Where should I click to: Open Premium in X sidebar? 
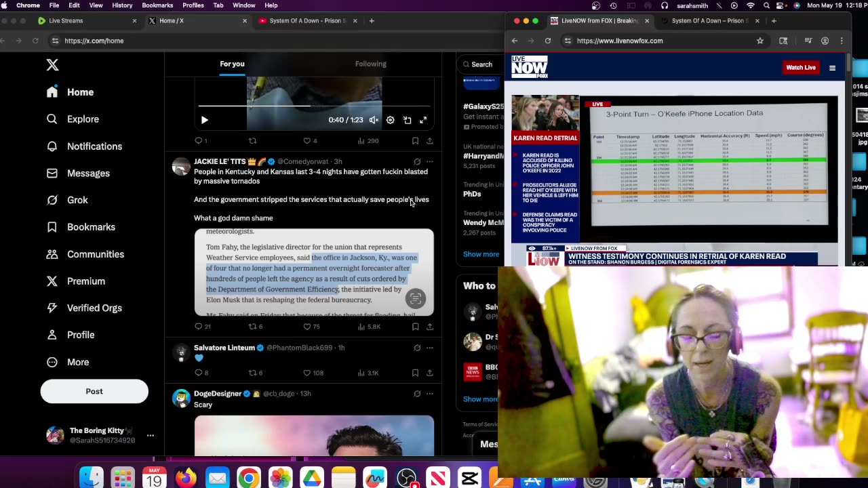pos(75,281)
